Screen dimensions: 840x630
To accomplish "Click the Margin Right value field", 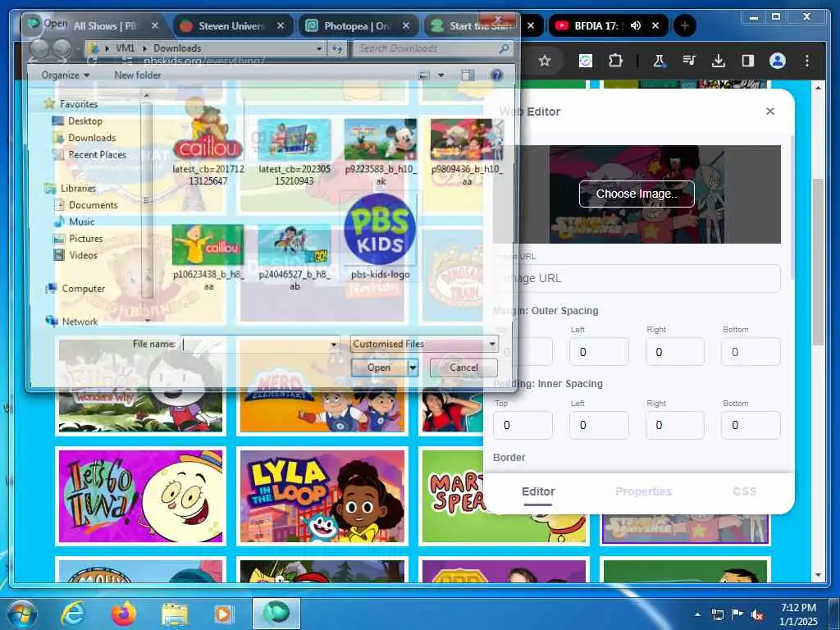I will point(674,351).
